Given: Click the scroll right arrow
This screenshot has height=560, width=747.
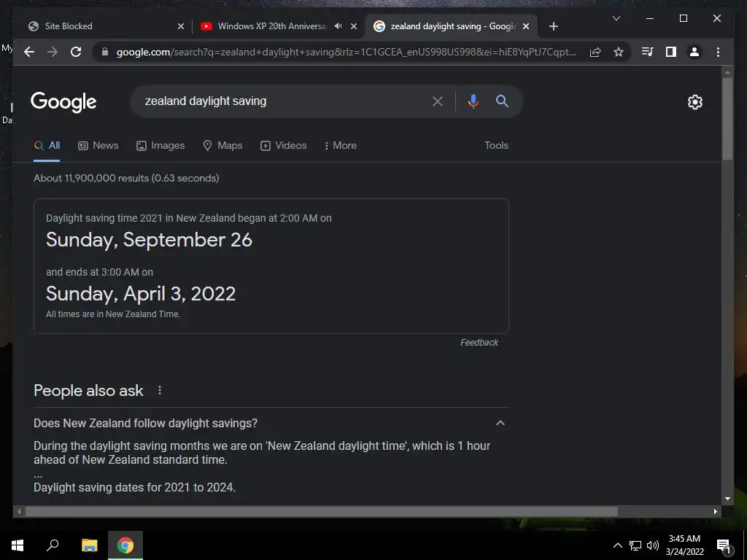Looking at the screenshot, I should click(x=716, y=511).
